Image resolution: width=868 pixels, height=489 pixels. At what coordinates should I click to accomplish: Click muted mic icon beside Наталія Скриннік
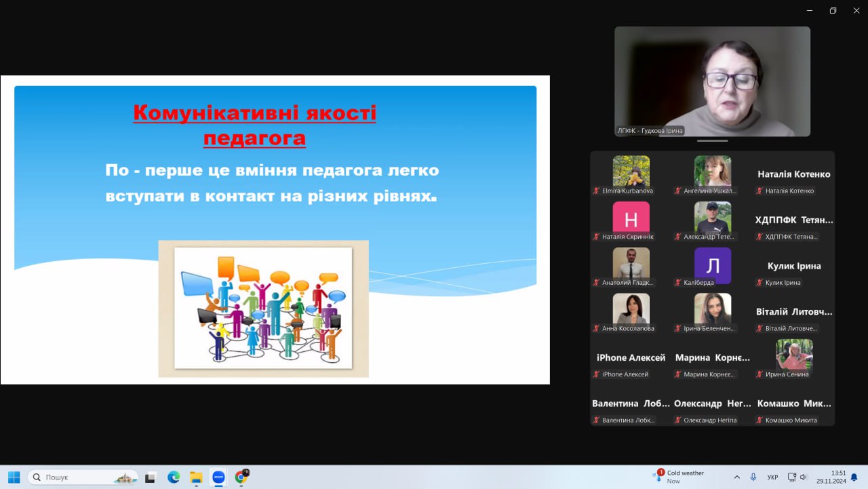click(597, 237)
